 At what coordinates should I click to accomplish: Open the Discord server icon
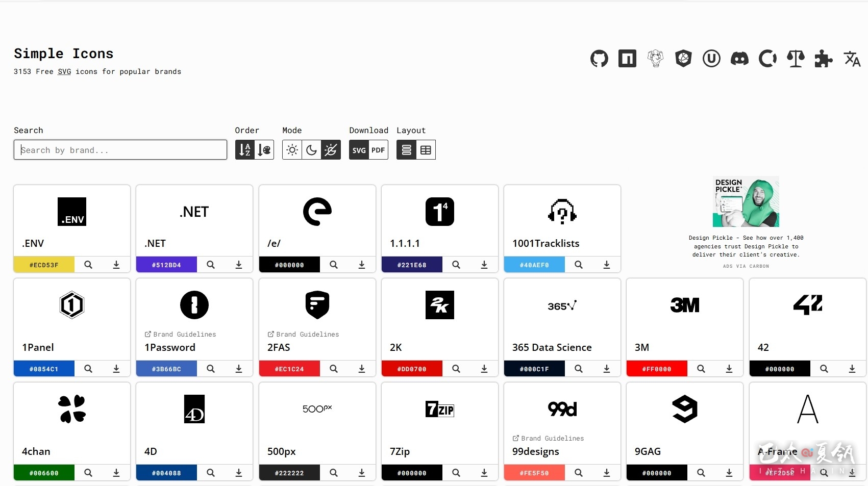(739, 59)
